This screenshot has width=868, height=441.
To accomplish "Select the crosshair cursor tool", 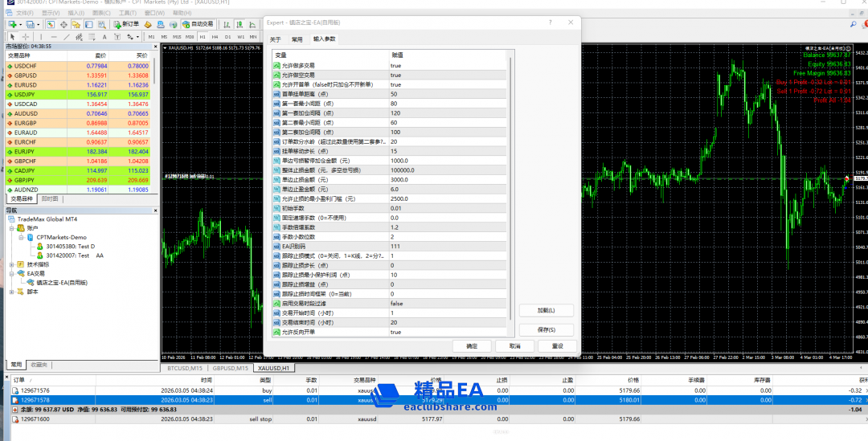I will (26, 37).
